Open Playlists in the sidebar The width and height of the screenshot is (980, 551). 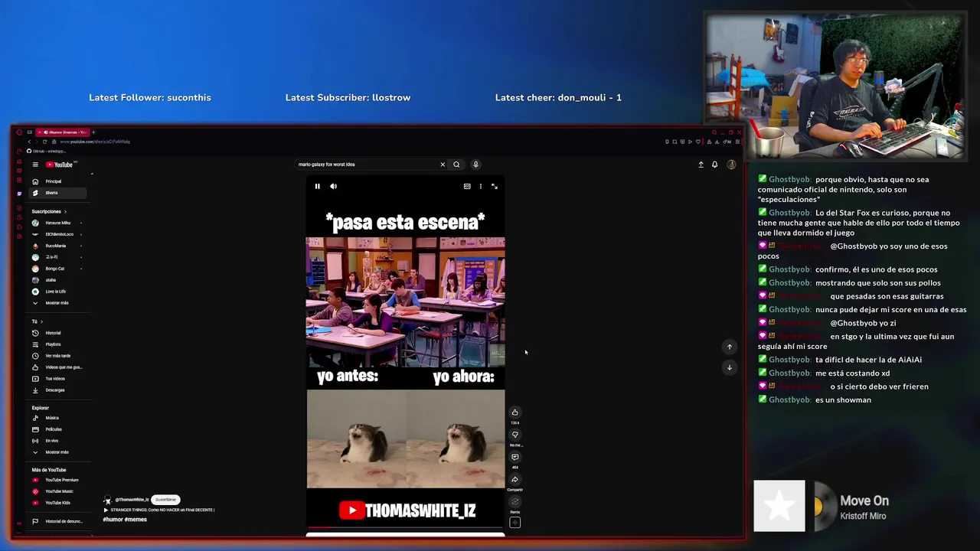click(x=58, y=344)
